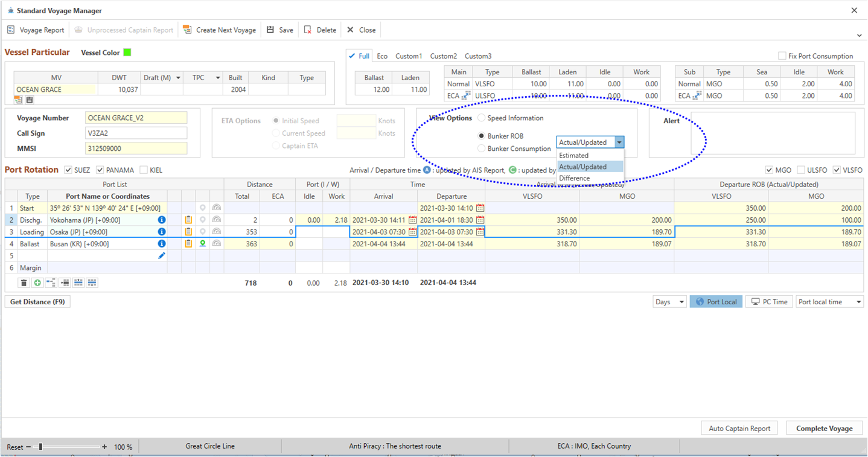This screenshot has width=868, height=457.
Task: Check the KIEL checkbox
Action: (144, 170)
